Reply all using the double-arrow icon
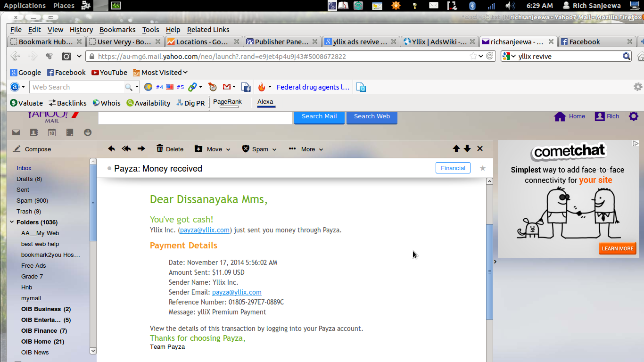This screenshot has width=644, height=362. click(x=126, y=149)
